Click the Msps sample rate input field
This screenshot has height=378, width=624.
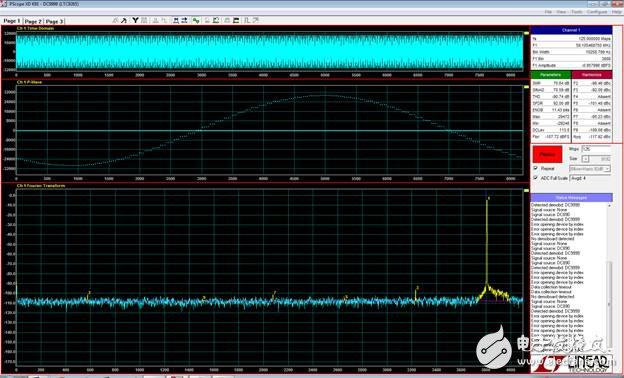(596, 149)
